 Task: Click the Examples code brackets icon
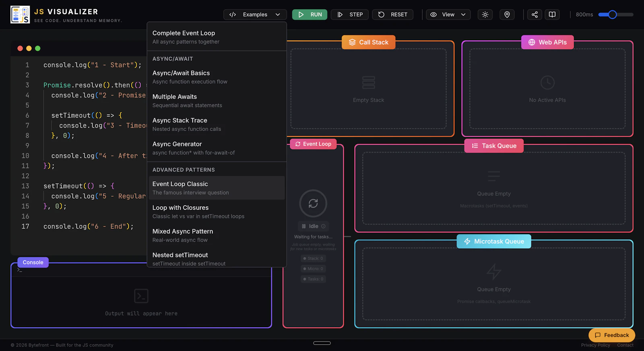[233, 15]
